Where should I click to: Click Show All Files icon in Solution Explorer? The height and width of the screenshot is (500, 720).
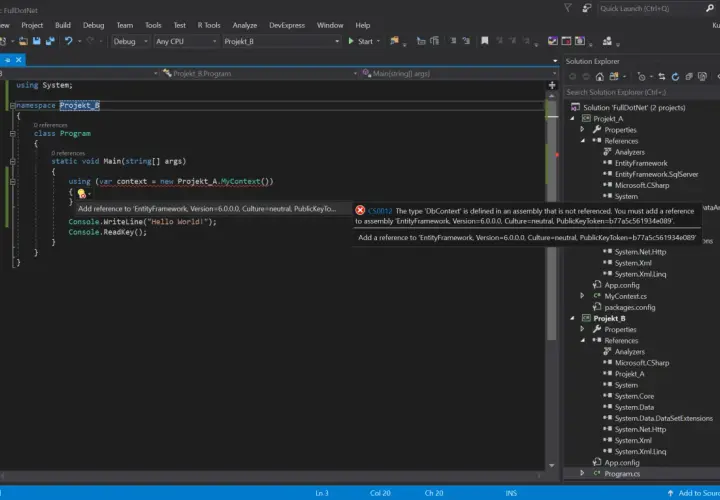[x=702, y=77]
